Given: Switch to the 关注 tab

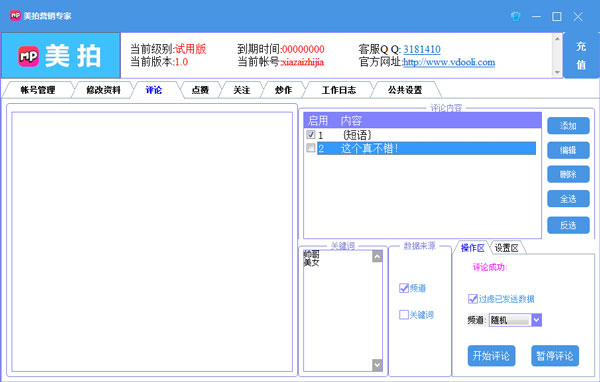Looking at the screenshot, I should [242, 90].
